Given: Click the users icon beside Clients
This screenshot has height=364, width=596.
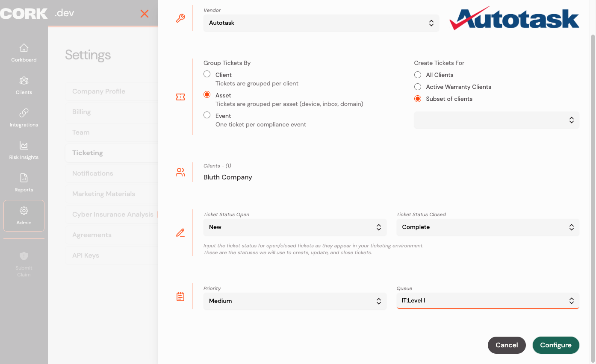Looking at the screenshot, I should (x=180, y=173).
